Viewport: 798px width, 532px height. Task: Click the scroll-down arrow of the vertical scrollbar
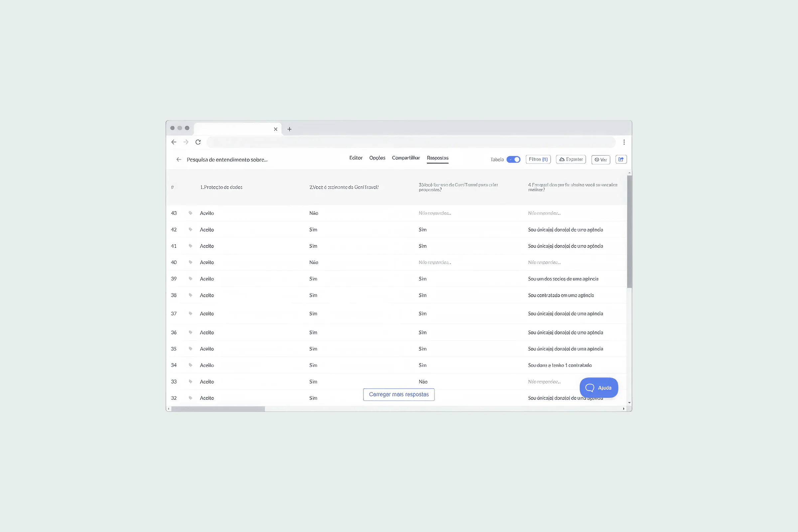tap(629, 403)
